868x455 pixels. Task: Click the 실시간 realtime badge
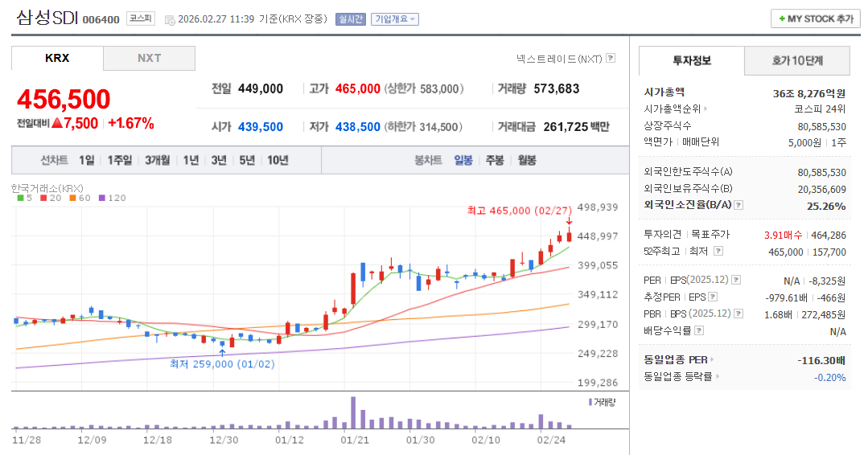click(351, 19)
